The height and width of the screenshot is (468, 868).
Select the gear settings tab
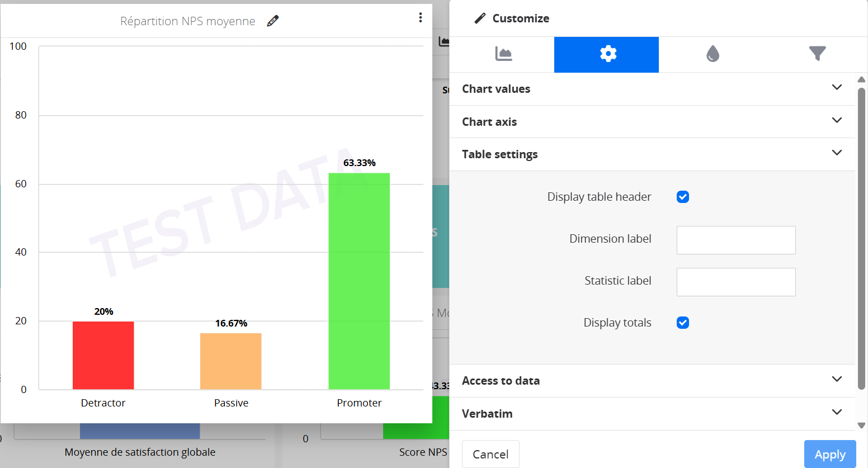pyautogui.click(x=607, y=54)
